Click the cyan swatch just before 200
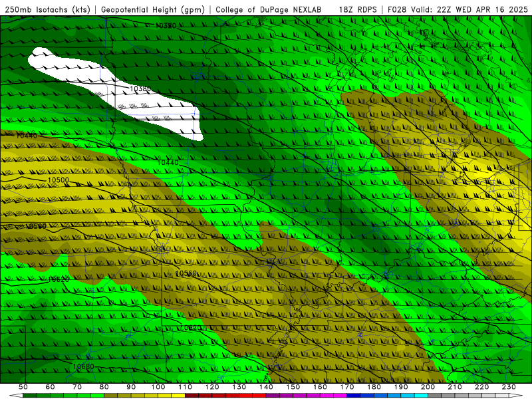This screenshot has height=399, width=532. pyautogui.click(x=421, y=395)
